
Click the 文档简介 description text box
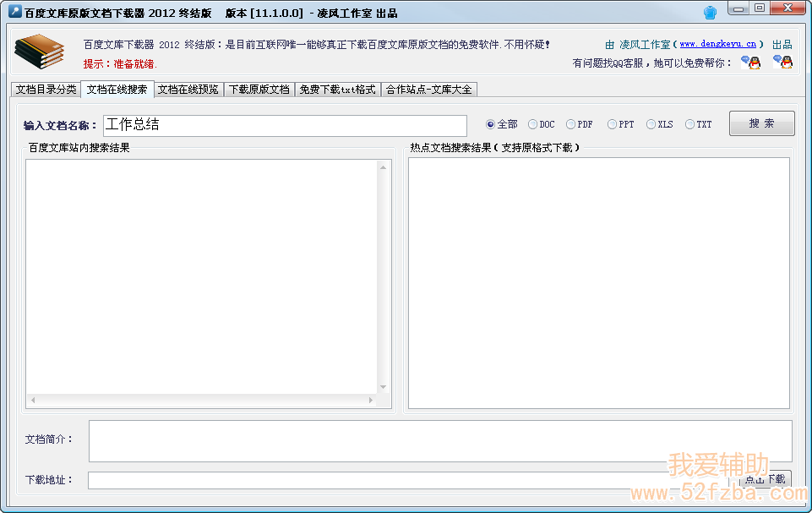[x=440, y=441]
